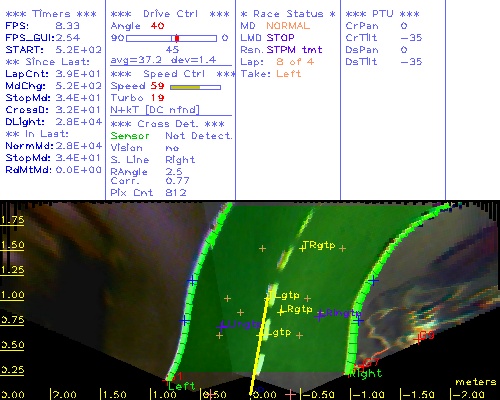
Task: Select the NORMAL mode value
Action: [288, 26]
